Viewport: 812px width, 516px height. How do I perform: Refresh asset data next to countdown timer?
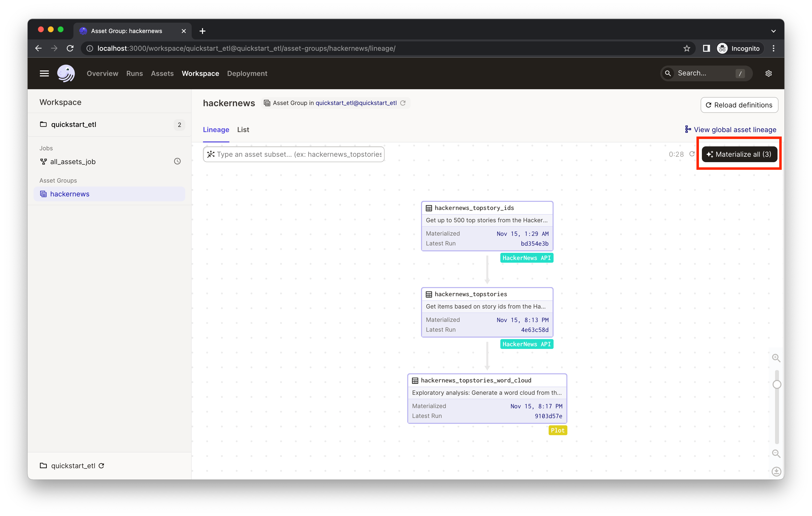(692, 154)
